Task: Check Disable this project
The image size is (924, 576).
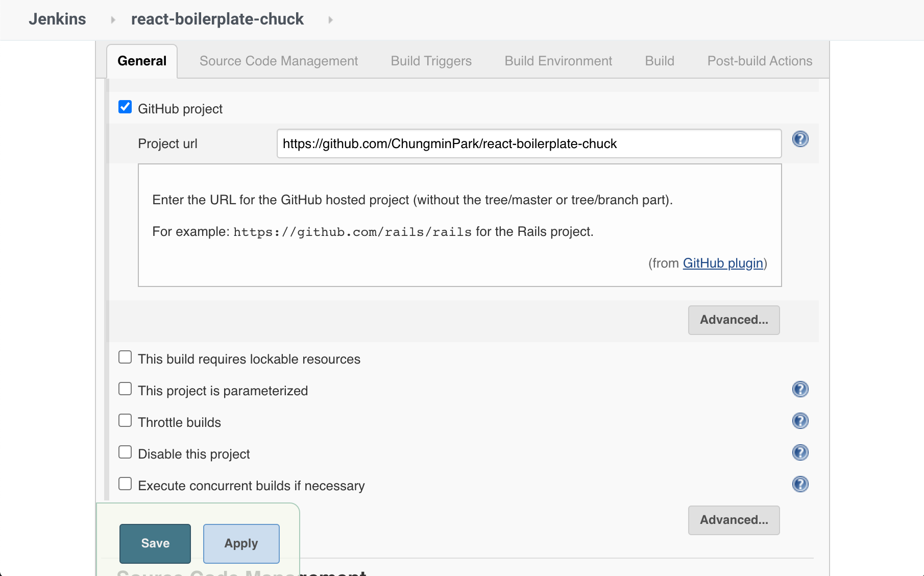Action: [125, 452]
